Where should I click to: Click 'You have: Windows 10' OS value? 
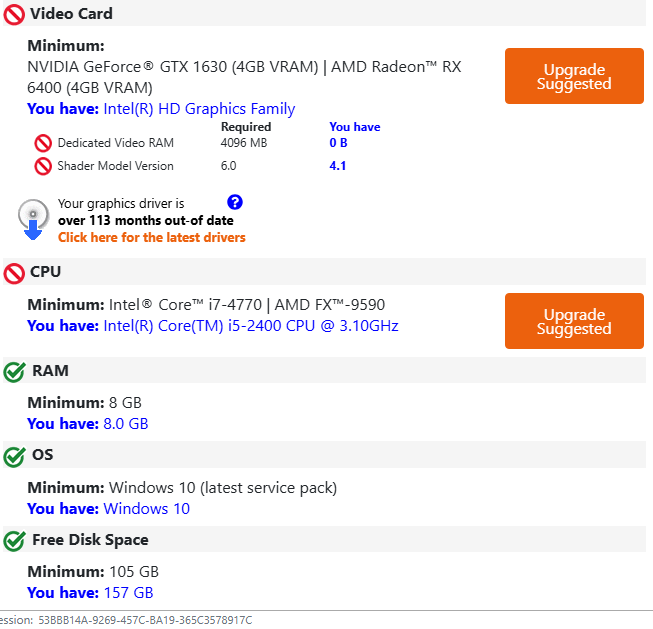click(109, 509)
